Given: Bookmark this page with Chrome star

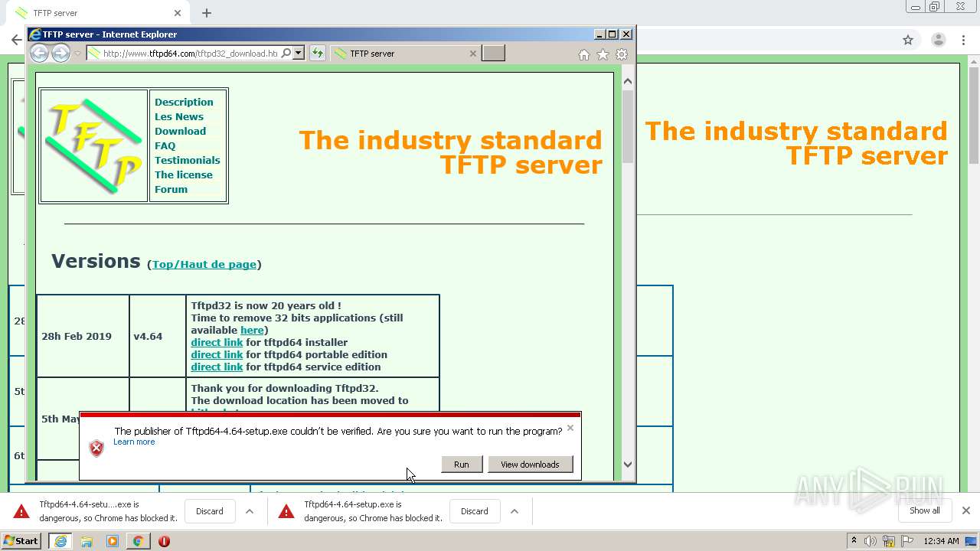Looking at the screenshot, I should (908, 40).
